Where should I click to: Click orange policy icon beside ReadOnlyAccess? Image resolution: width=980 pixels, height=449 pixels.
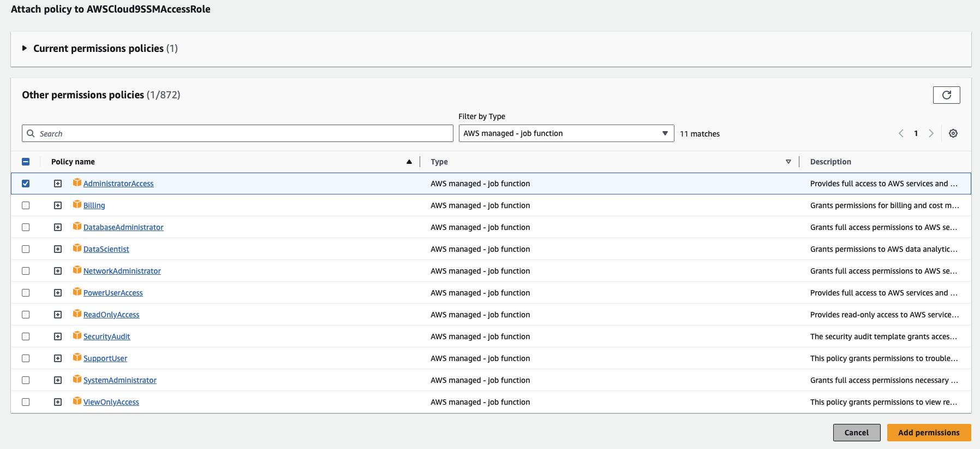click(x=77, y=314)
